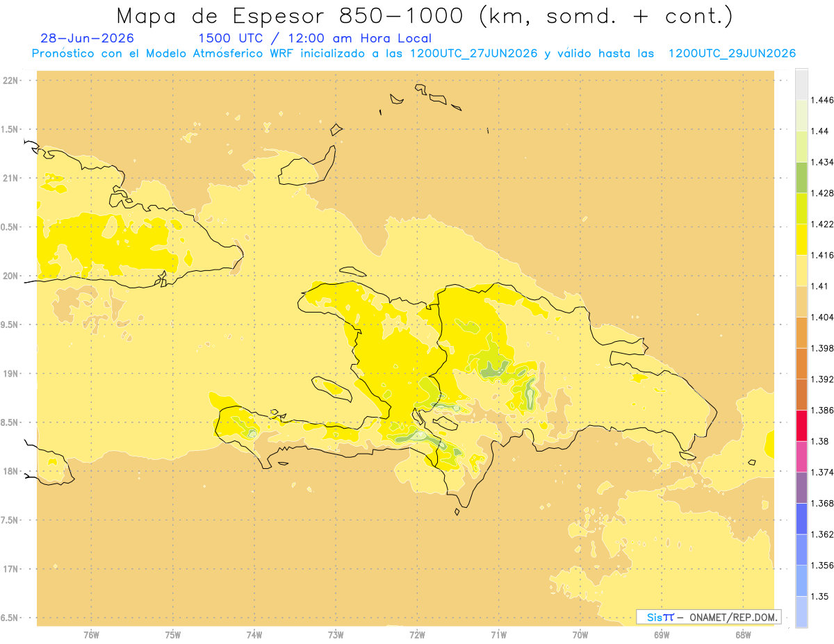
Task: Click the '1.422' color scale value
Action: pos(821,224)
